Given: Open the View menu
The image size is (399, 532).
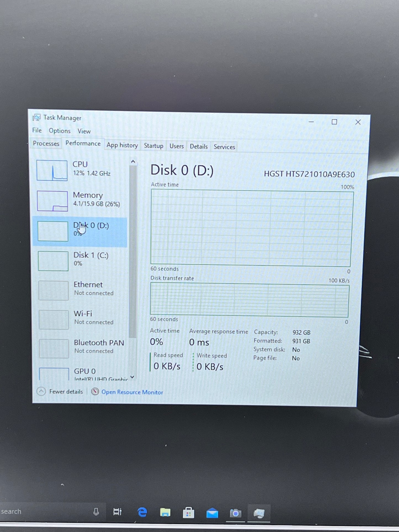Looking at the screenshot, I should (x=84, y=131).
